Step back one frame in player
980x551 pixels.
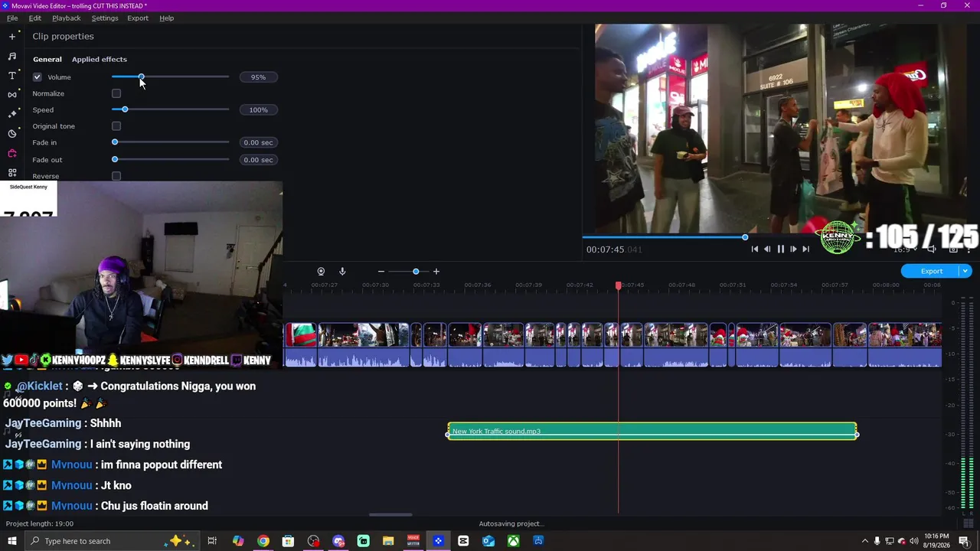pyautogui.click(x=767, y=249)
